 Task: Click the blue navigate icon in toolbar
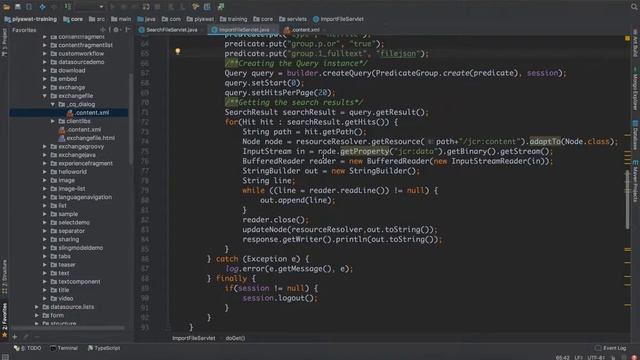42,7
